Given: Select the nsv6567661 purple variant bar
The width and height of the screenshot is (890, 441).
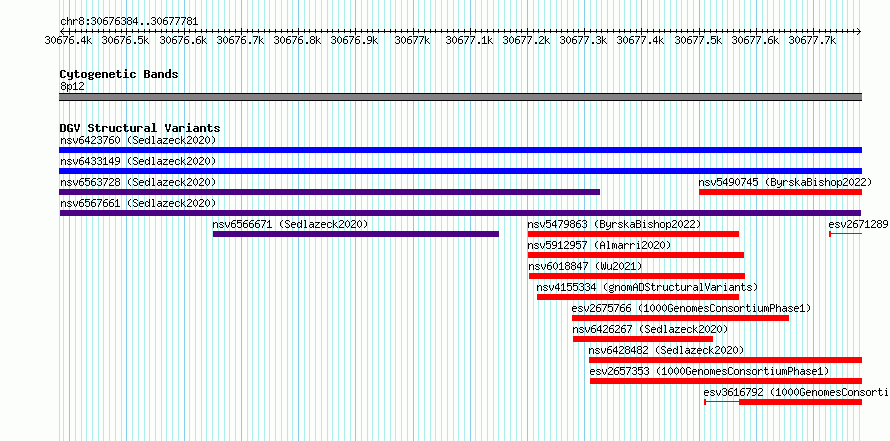Looking at the screenshot, I should pos(460,213).
